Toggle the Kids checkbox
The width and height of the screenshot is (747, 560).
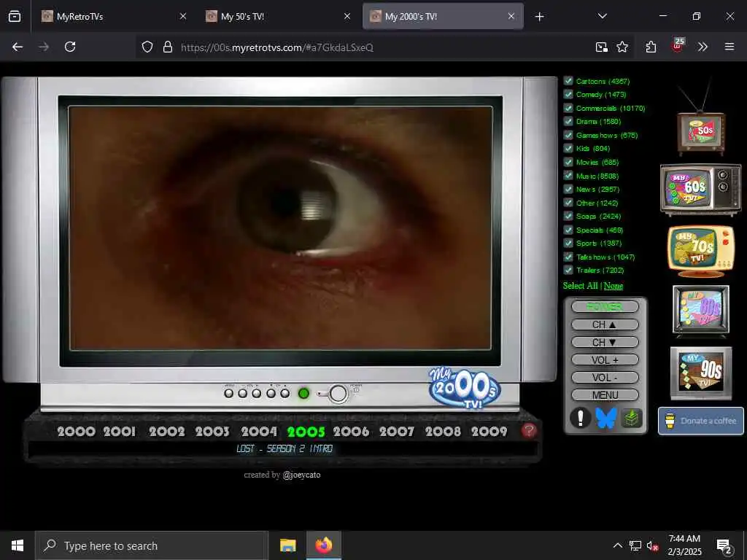pos(568,148)
